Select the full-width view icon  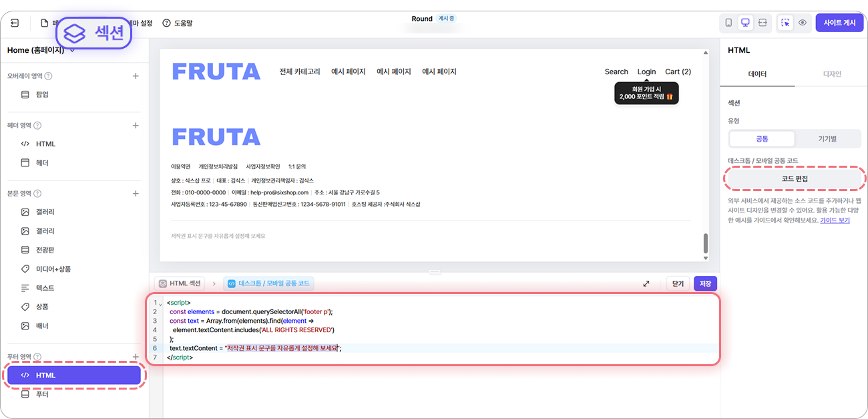pyautogui.click(x=763, y=23)
